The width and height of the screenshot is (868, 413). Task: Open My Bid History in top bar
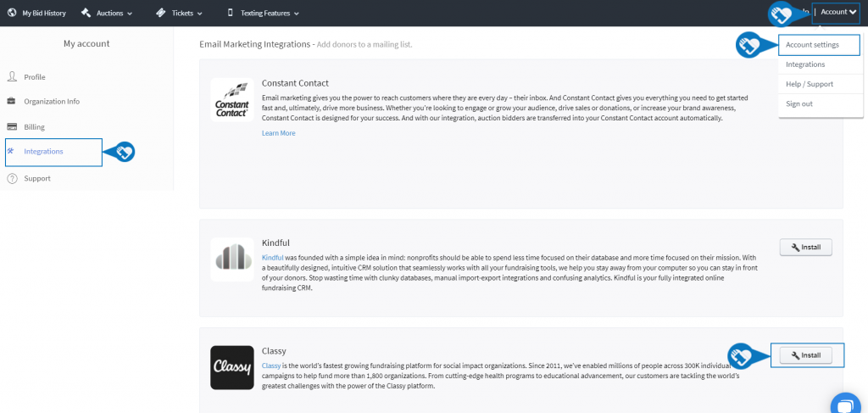tap(44, 14)
